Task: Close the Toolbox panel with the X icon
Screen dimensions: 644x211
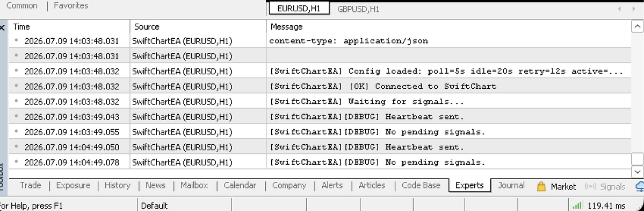Action: 2,28
